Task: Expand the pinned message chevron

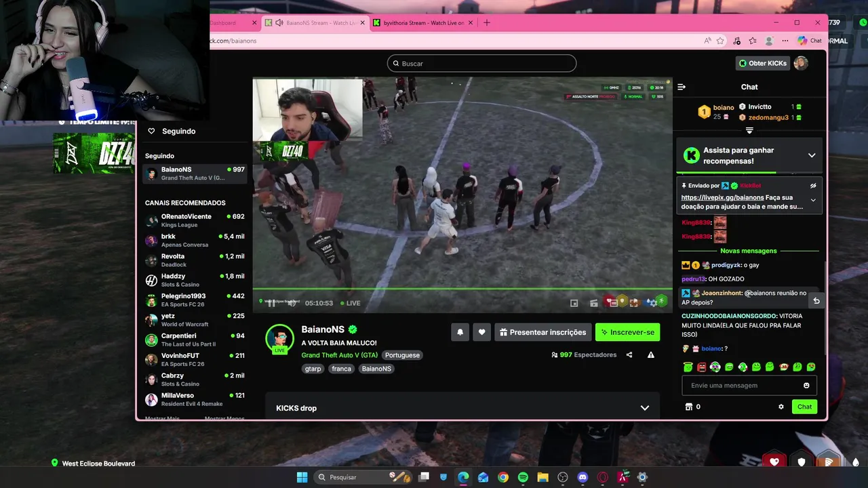Action: [813, 200]
